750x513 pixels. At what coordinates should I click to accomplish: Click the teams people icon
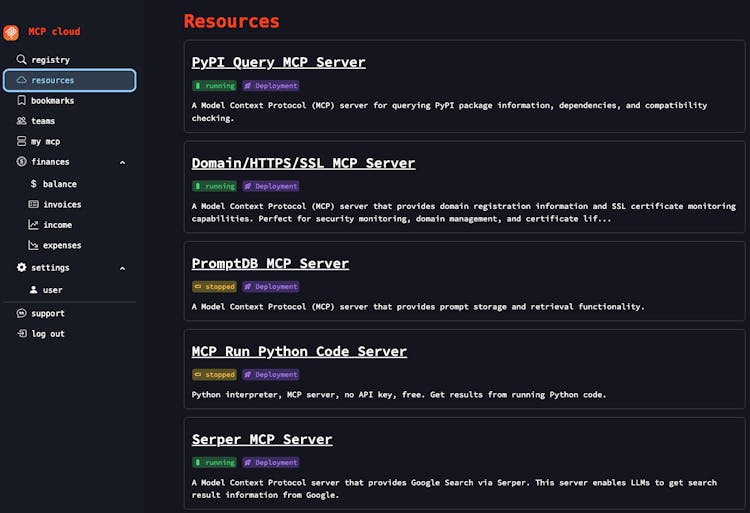coord(22,121)
